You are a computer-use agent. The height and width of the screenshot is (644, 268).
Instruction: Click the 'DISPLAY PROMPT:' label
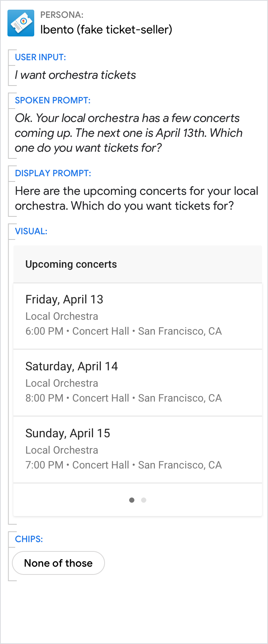click(x=53, y=173)
